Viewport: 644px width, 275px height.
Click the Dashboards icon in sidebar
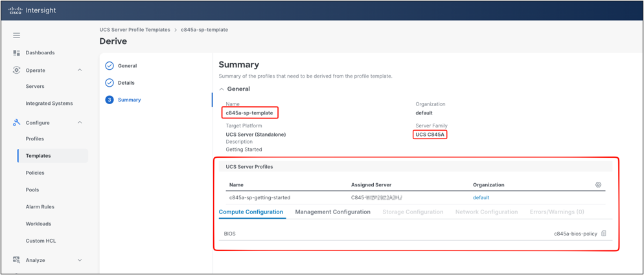16,52
